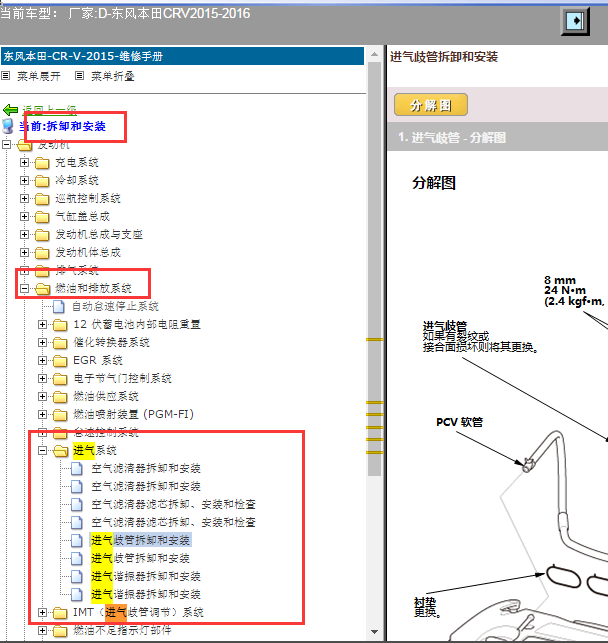Image resolution: width=608 pixels, height=643 pixels.
Task: Collapse the 燃油和排放系统 node
Action: [x=24, y=289]
